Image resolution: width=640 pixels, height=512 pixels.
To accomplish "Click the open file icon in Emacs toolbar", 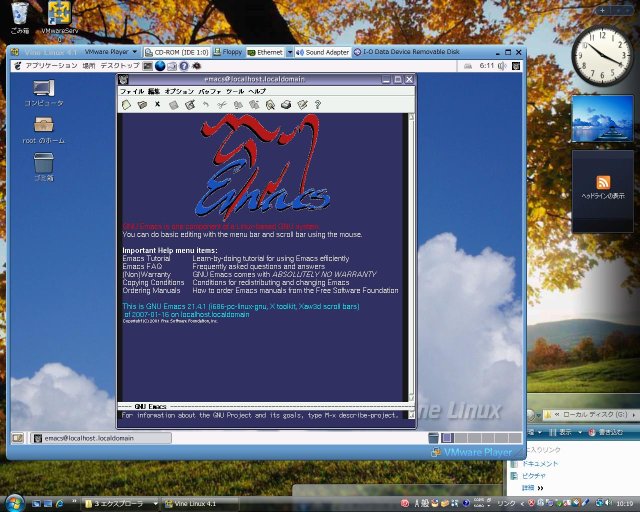I will (141, 104).
